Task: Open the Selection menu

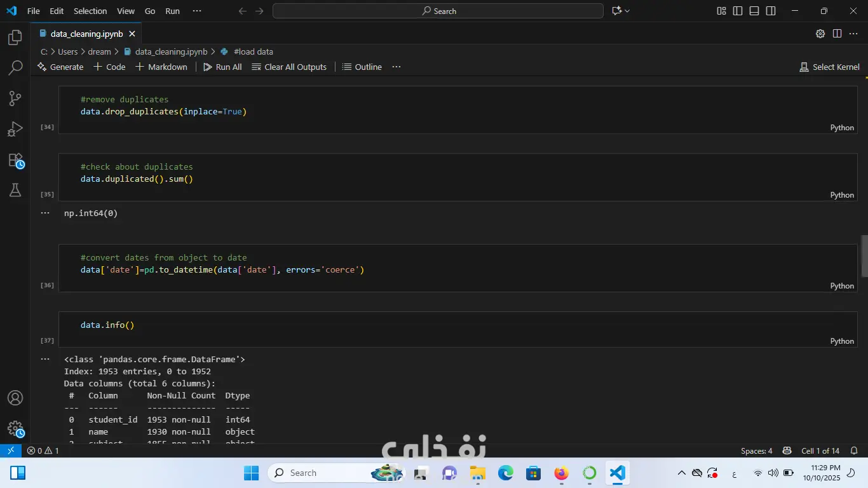Action: [90, 11]
